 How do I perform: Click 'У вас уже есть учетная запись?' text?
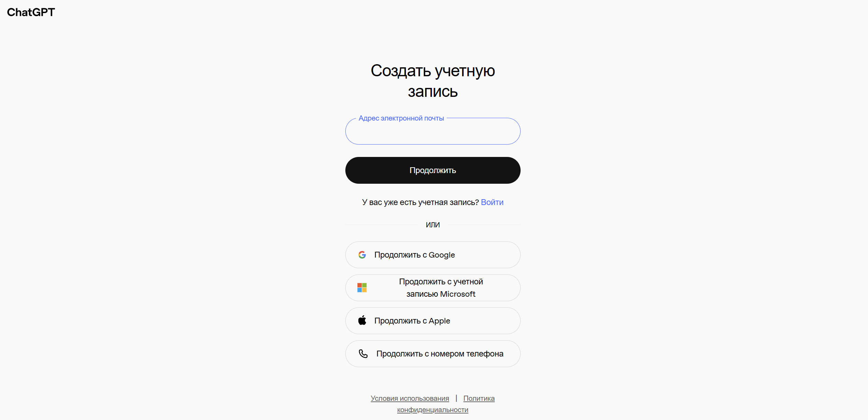click(420, 202)
